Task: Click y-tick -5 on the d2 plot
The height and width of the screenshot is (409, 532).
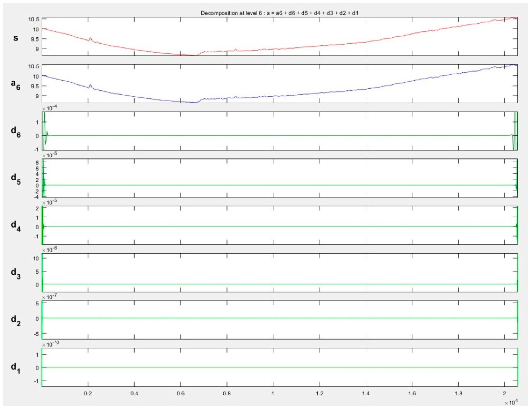Action: point(37,334)
